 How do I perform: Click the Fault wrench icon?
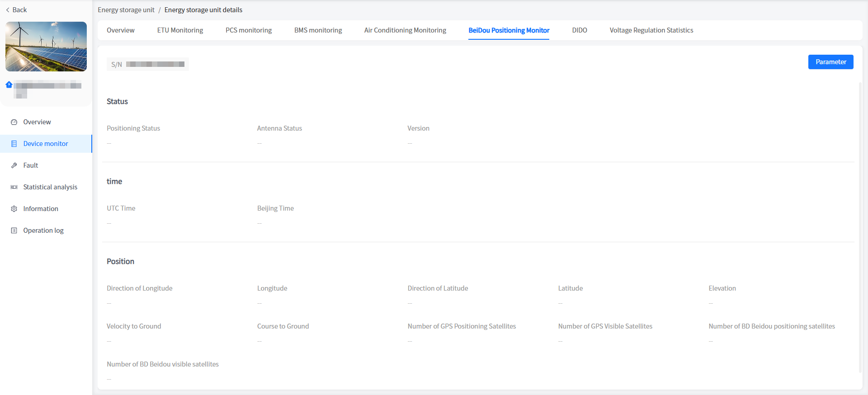[x=14, y=165]
